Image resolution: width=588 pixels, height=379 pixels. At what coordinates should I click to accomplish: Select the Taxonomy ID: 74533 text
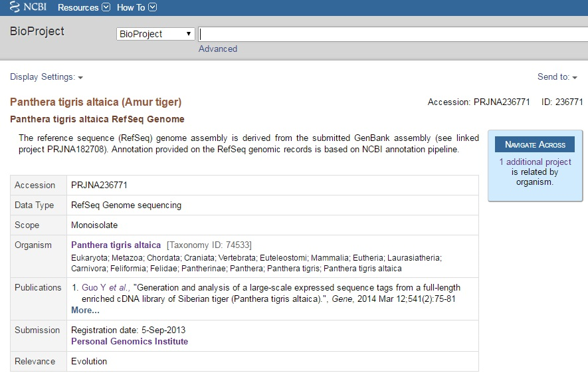[209, 245]
